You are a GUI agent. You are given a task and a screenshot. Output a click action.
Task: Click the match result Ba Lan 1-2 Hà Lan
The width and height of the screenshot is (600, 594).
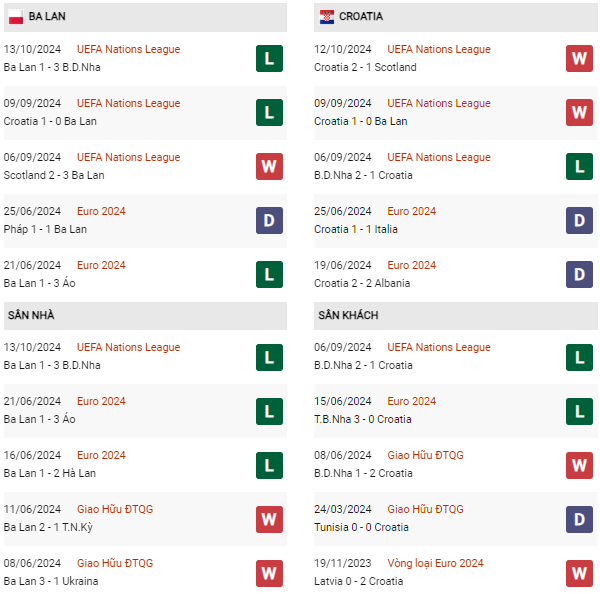[50, 473]
